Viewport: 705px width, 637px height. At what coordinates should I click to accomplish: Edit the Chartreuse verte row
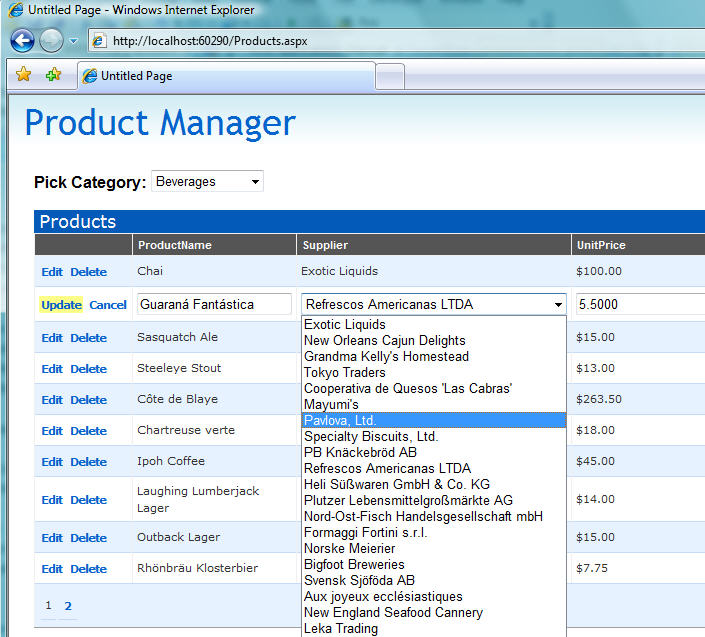point(52,431)
